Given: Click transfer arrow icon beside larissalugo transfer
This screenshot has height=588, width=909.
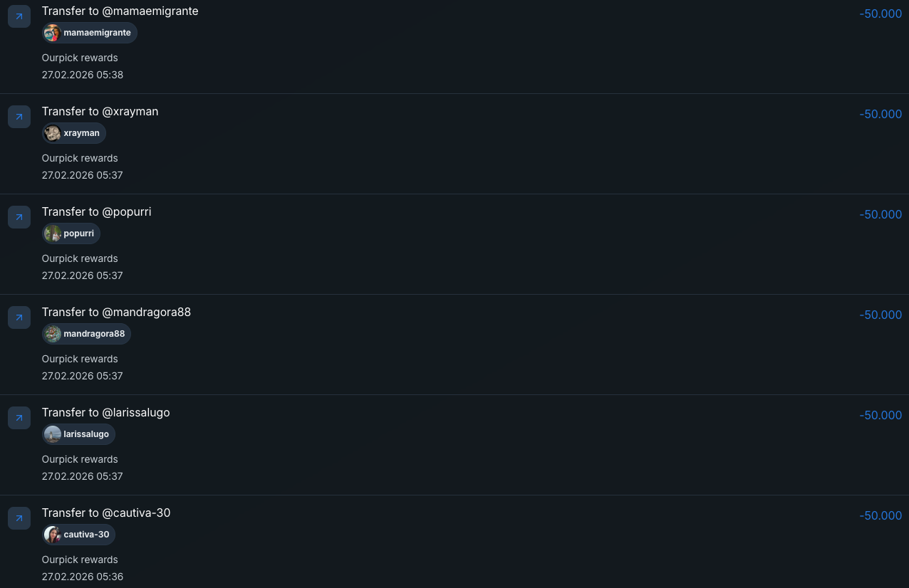Looking at the screenshot, I should click(19, 418).
